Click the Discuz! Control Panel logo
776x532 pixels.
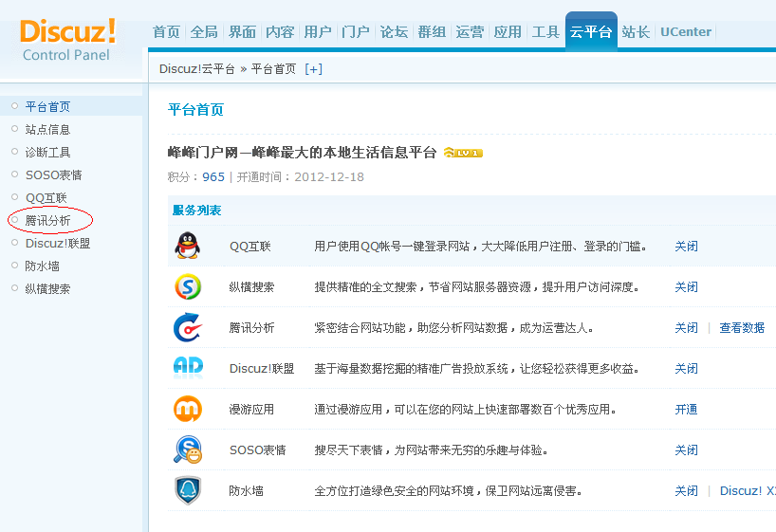(x=67, y=40)
